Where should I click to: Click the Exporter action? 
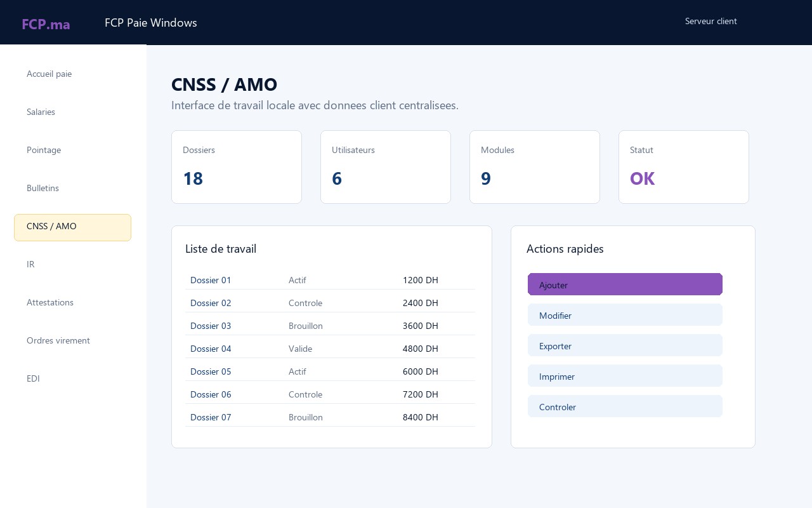click(625, 345)
